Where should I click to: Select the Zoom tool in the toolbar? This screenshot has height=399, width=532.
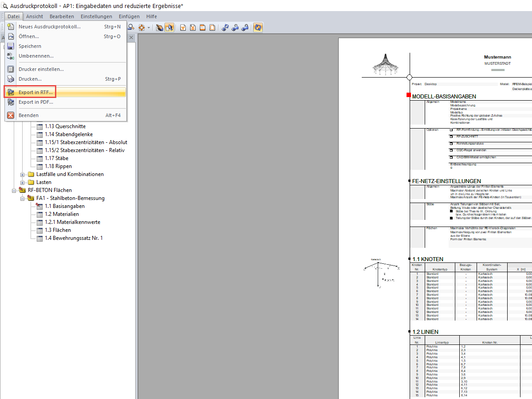(131, 27)
